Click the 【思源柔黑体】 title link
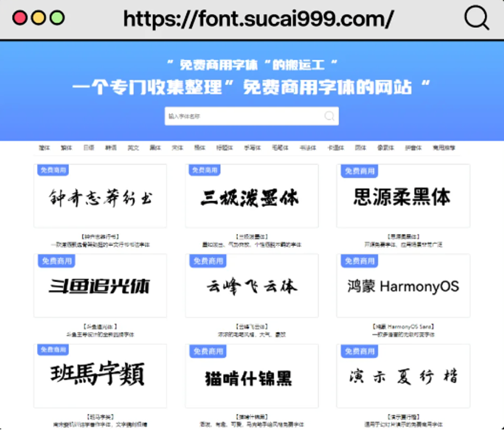 pyautogui.click(x=404, y=237)
